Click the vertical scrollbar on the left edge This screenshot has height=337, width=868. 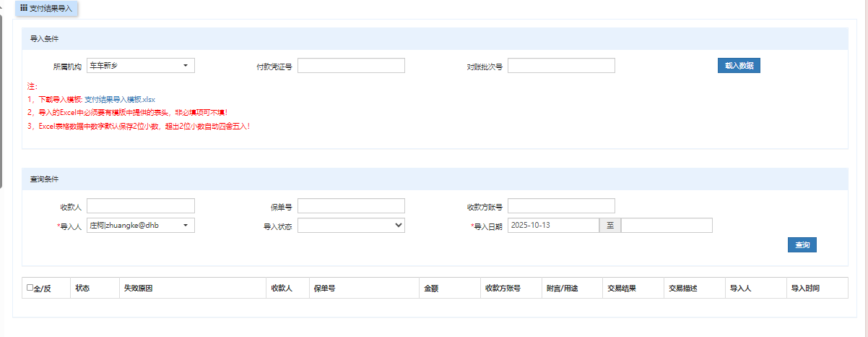pos(1,101)
